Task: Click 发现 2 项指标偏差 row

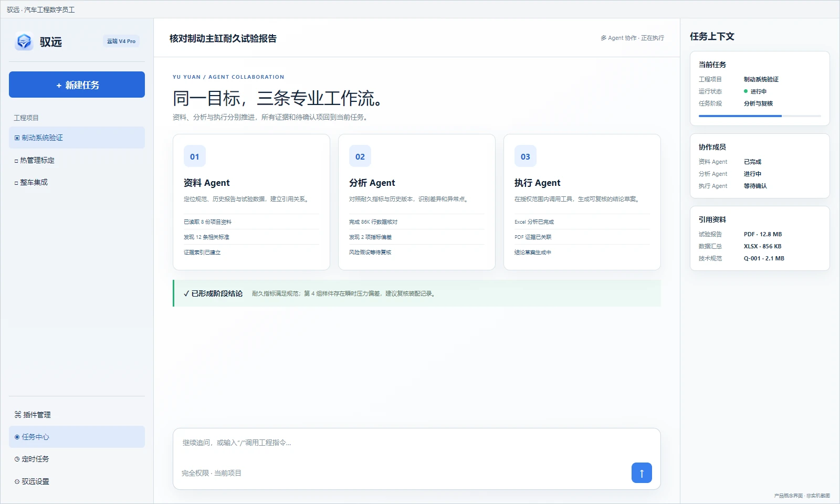Action: (417, 237)
